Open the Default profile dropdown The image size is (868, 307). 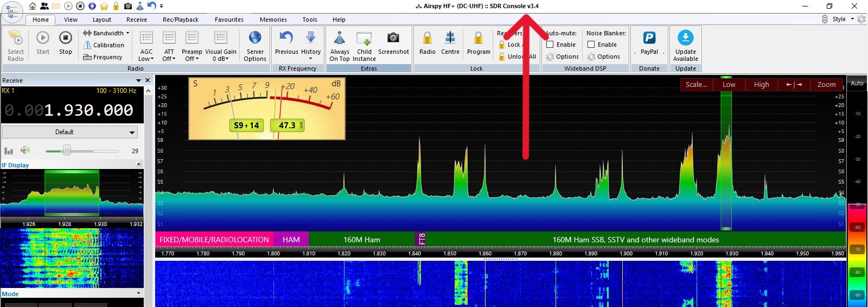click(70, 132)
